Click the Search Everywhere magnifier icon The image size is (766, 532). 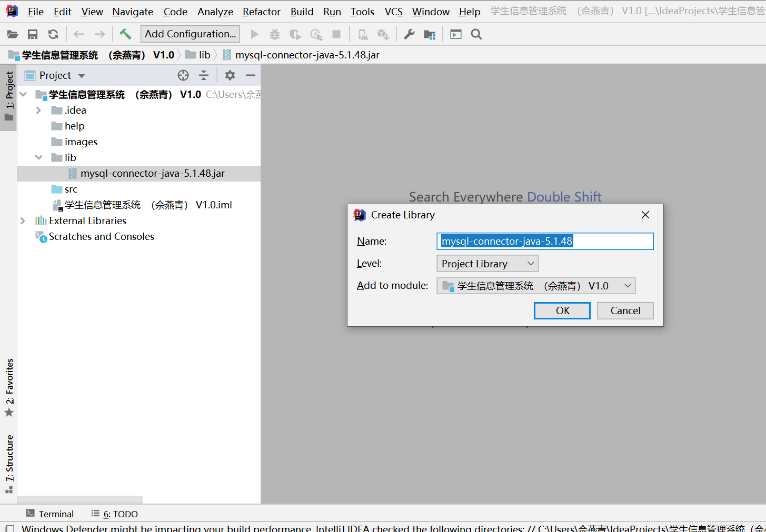(x=476, y=34)
